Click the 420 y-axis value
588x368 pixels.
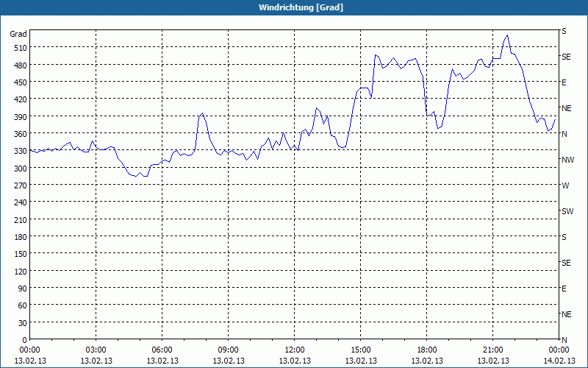(21, 99)
